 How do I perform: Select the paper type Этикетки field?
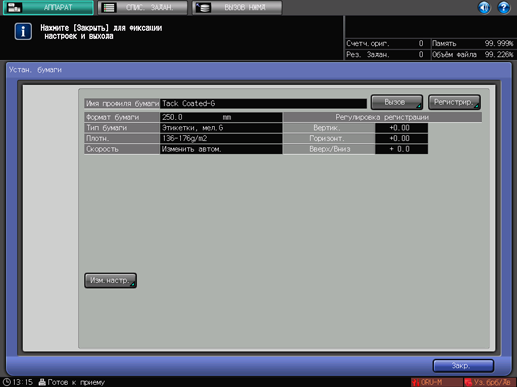pos(221,128)
